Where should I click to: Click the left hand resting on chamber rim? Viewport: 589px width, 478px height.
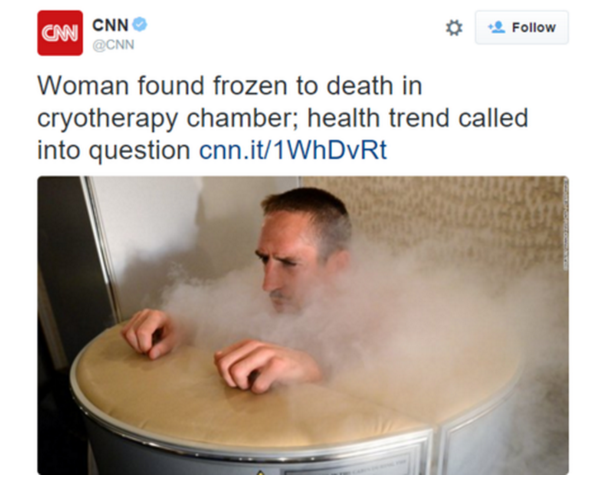pyautogui.click(x=148, y=332)
